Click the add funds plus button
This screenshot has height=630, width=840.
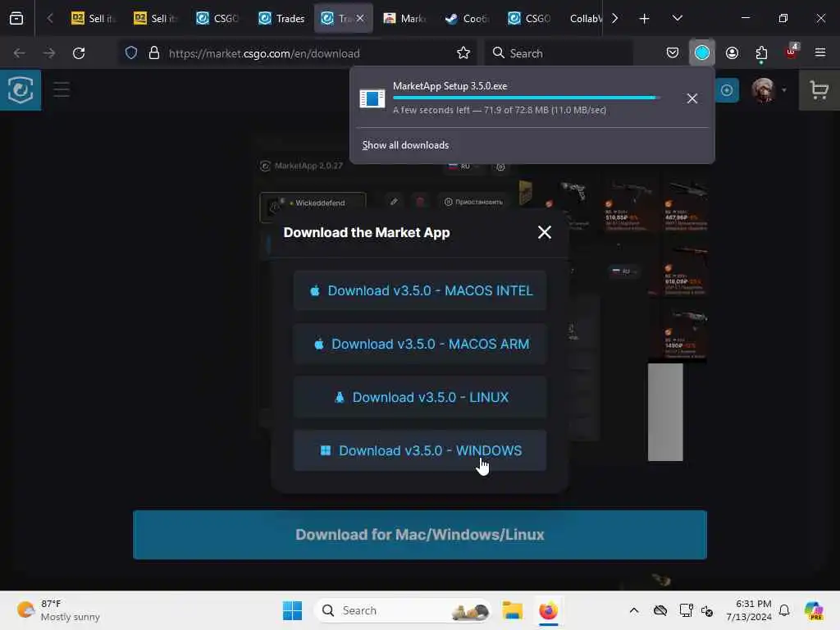(x=727, y=90)
